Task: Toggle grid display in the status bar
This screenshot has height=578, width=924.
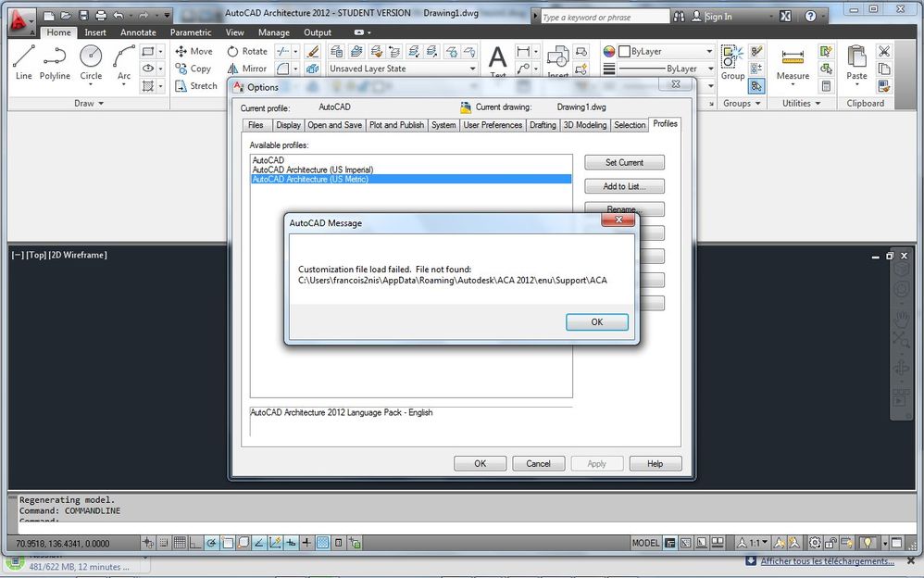Action: pos(181,542)
